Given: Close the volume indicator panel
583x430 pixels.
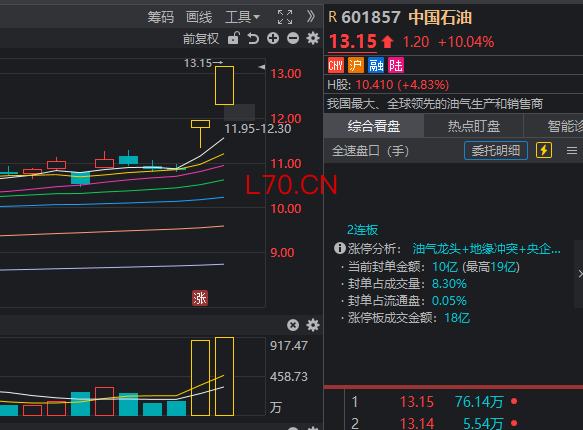Looking at the screenshot, I should tap(293, 325).
